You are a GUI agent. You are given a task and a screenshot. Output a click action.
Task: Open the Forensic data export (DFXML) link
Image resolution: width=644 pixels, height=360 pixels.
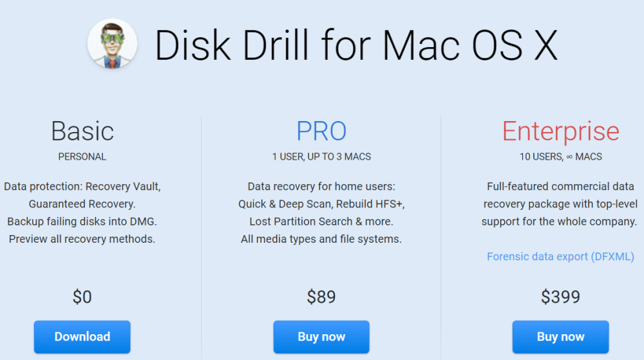560,256
